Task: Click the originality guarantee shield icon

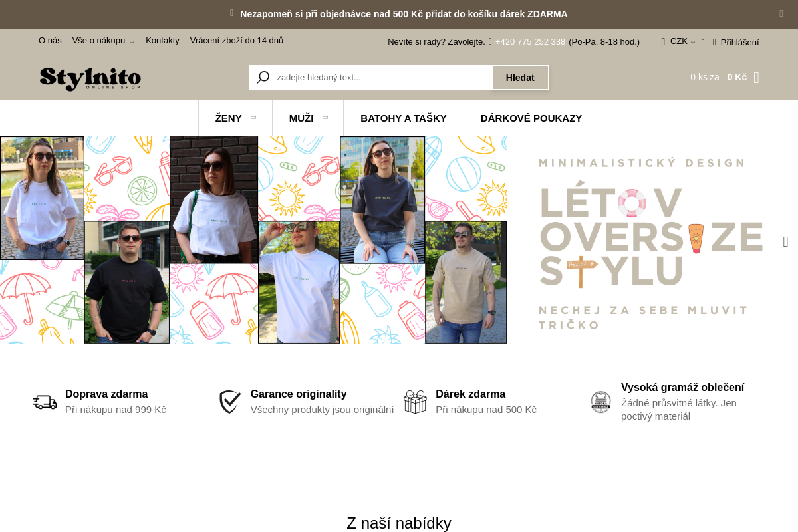Action: 230,402
